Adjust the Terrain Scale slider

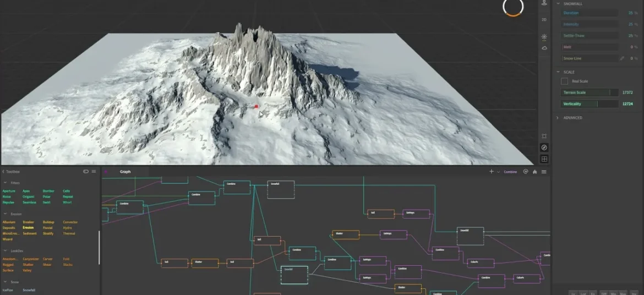[x=590, y=92]
